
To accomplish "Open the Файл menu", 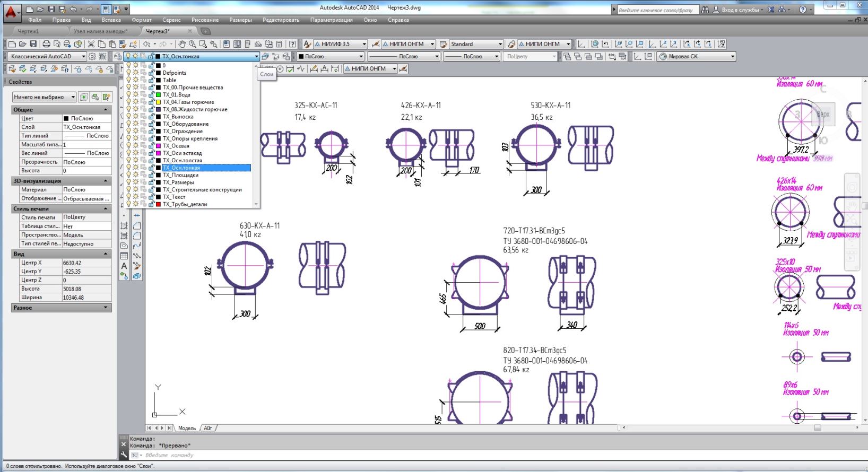I will 34,20.
